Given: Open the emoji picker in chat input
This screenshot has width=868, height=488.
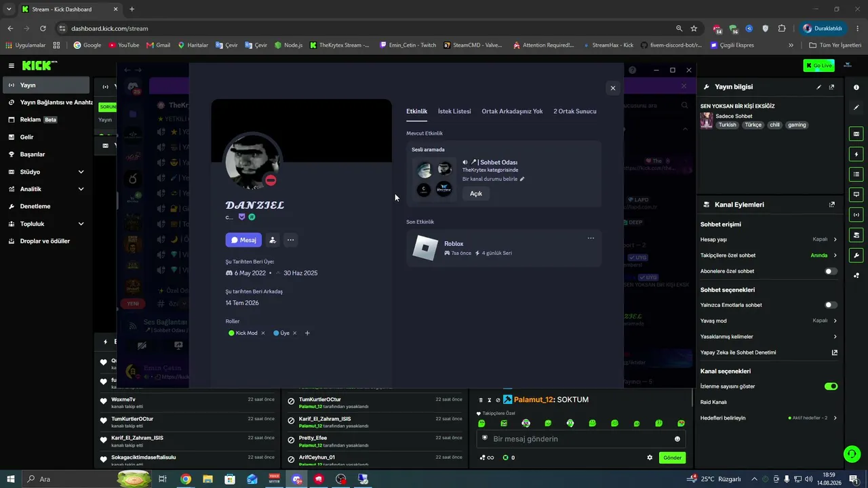Looking at the screenshot, I should coord(677,439).
